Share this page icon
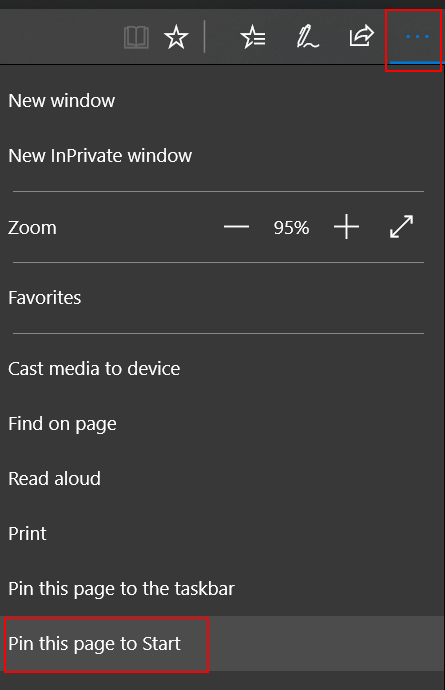 click(361, 36)
